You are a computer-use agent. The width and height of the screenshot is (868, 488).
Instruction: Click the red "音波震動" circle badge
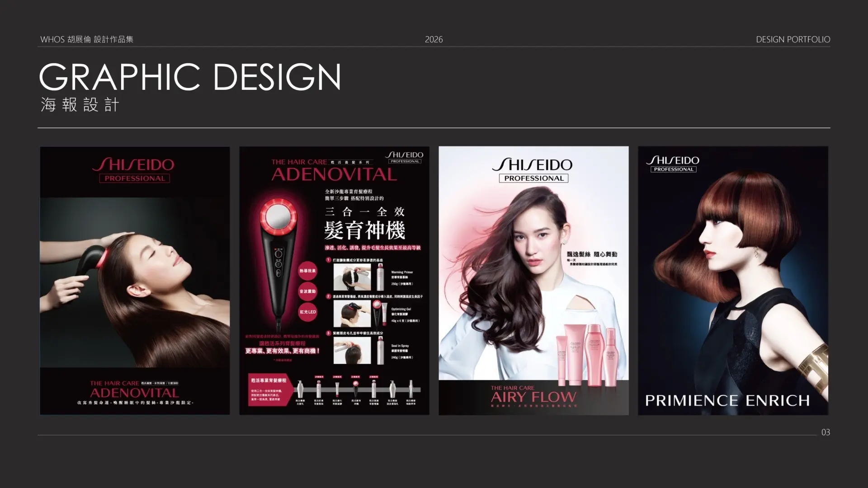point(307,291)
